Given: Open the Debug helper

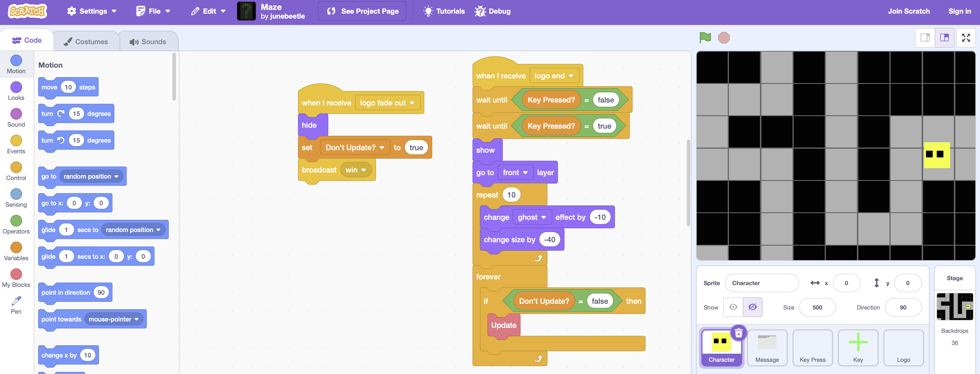Looking at the screenshot, I should coord(493,11).
